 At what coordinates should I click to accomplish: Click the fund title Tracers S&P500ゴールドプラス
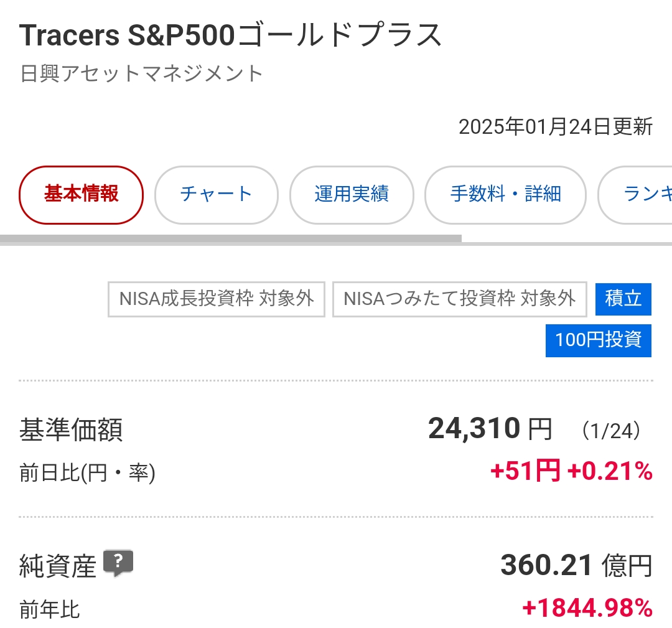231,35
